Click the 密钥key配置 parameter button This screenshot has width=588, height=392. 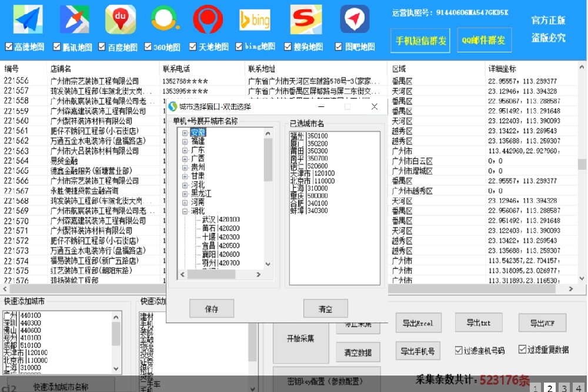coord(326,381)
